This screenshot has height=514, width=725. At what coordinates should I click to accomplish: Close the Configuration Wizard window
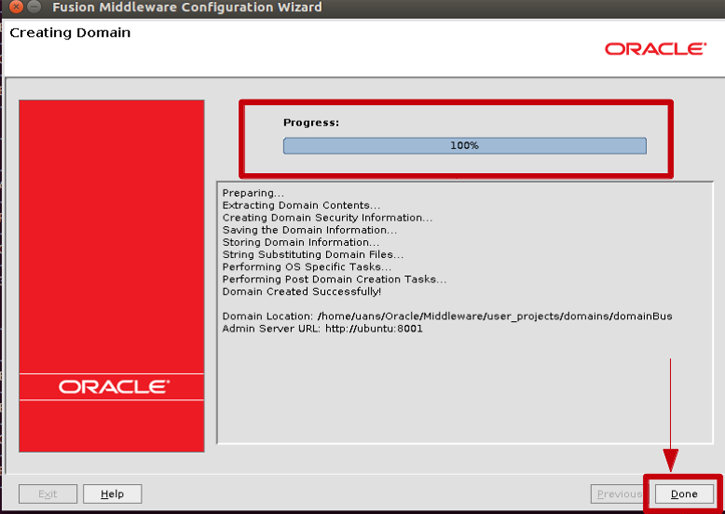click(16, 7)
